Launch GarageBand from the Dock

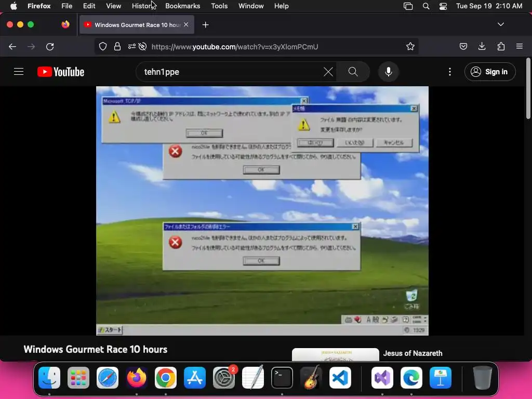[x=311, y=378]
